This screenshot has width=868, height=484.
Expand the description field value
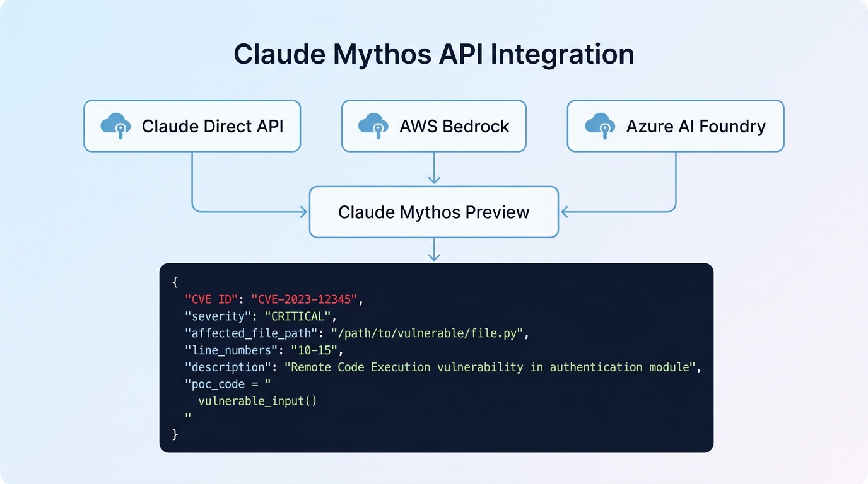[x=492, y=367]
